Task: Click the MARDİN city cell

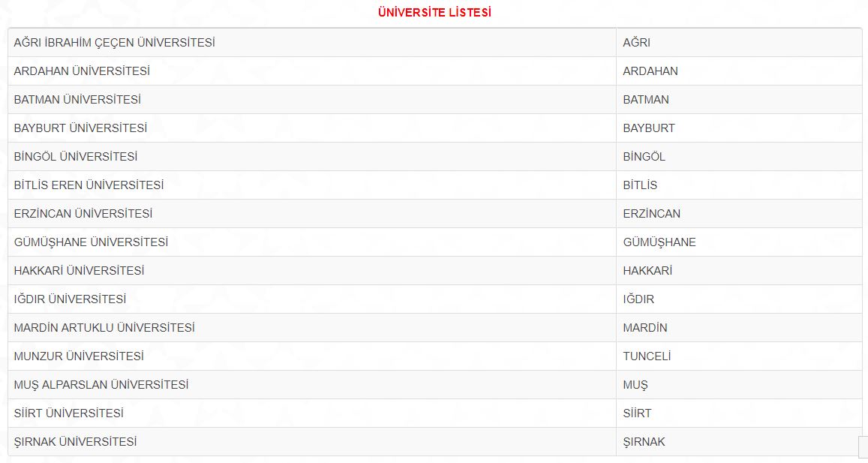Action: 739,328
